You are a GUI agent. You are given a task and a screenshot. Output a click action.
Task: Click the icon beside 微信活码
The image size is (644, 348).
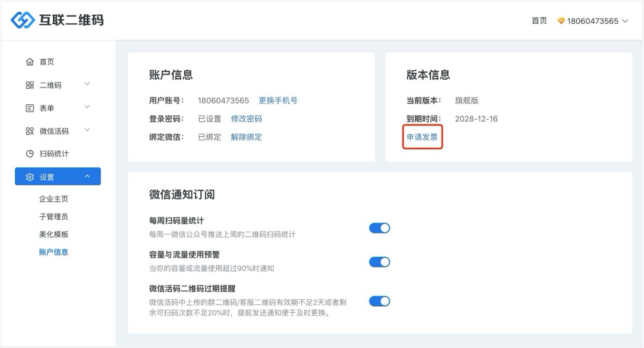click(x=30, y=131)
